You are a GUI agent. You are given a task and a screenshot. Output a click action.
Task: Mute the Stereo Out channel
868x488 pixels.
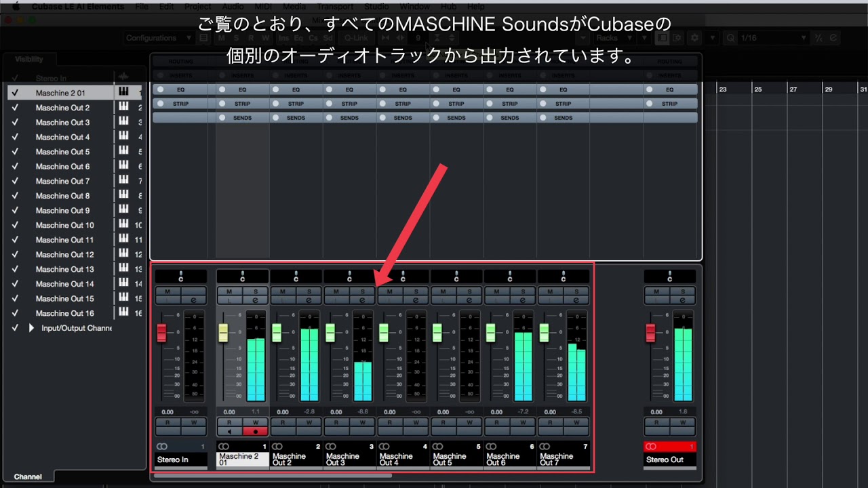(x=657, y=291)
